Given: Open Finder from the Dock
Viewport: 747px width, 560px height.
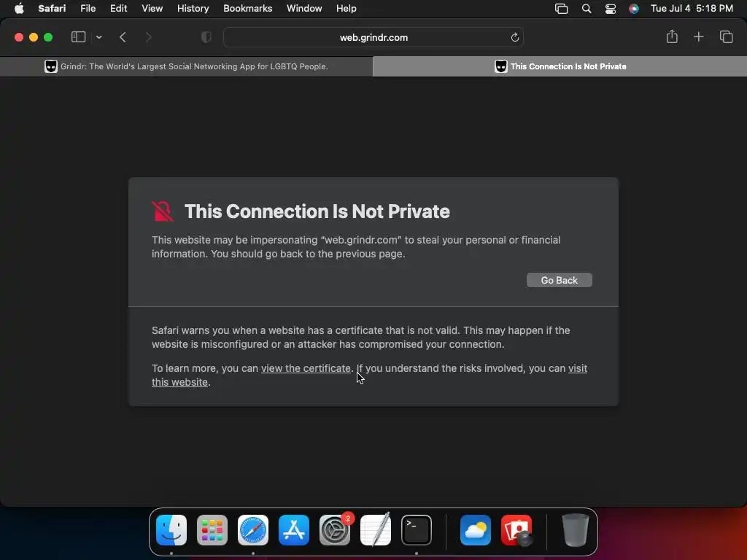Looking at the screenshot, I should pyautogui.click(x=171, y=530).
